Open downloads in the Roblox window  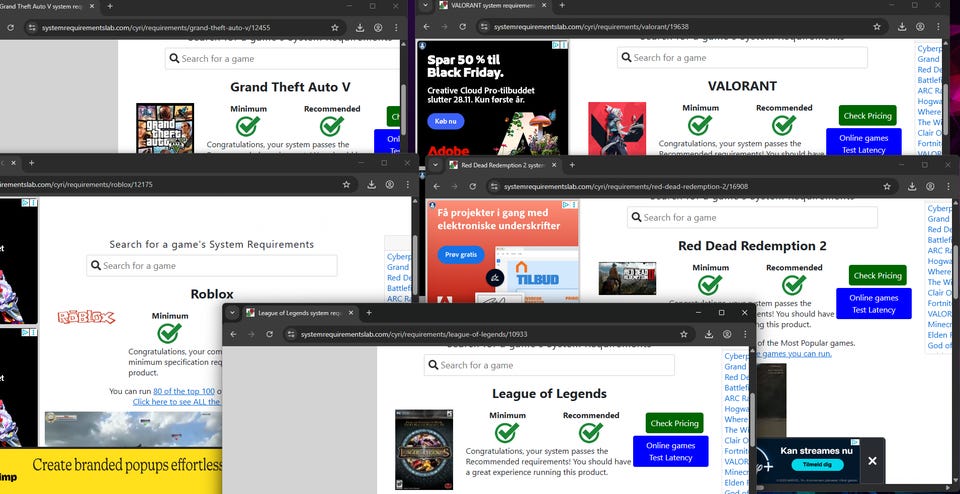[x=372, y=184]
